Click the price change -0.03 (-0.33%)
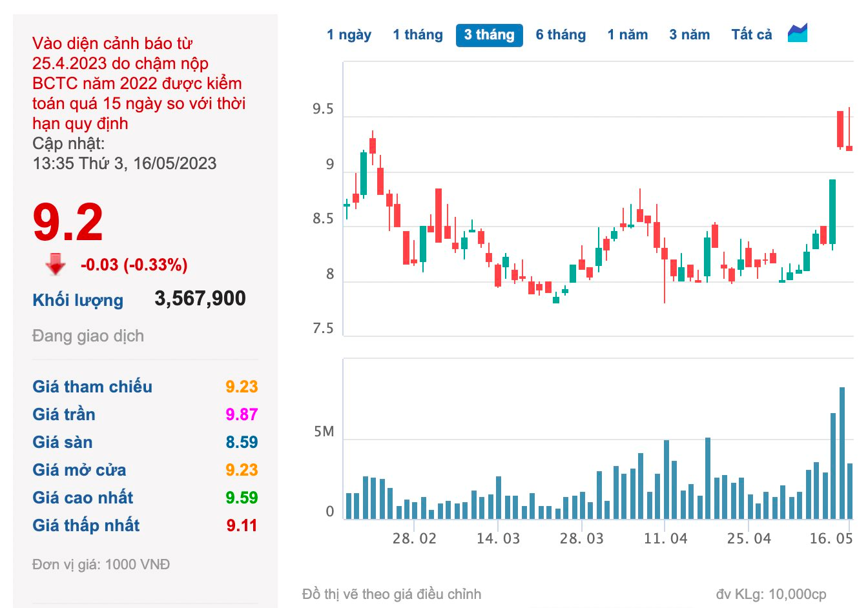The height and width of the screenshot is (608, 868). (x=134, y=265)
